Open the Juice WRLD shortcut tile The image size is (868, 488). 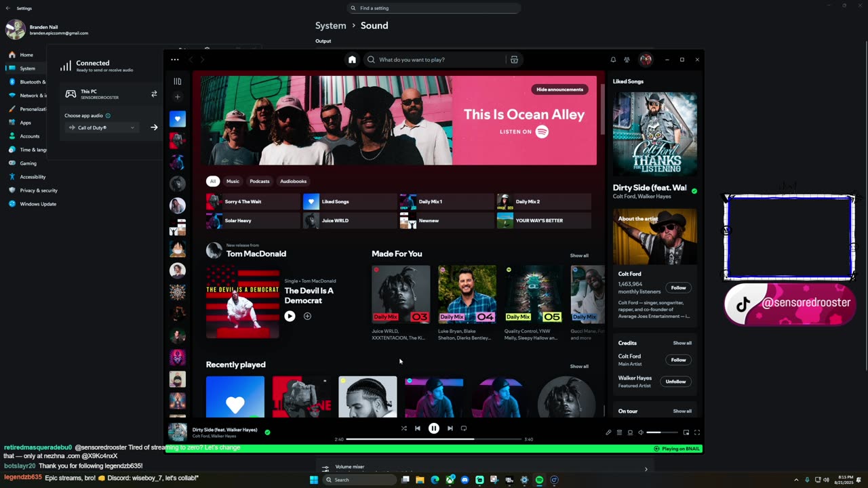point(350,220)
